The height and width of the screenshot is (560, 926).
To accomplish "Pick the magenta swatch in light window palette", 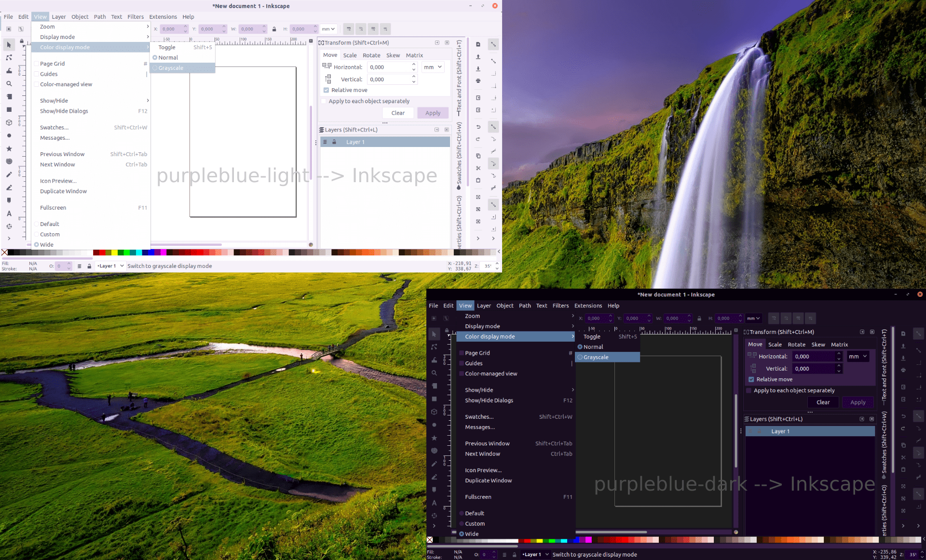I will point(163,253).
